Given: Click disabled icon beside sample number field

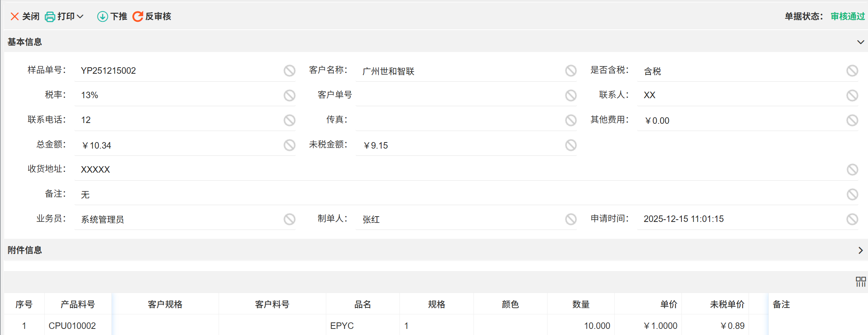Looking at the screenshot, I should (x=289, y=71).
